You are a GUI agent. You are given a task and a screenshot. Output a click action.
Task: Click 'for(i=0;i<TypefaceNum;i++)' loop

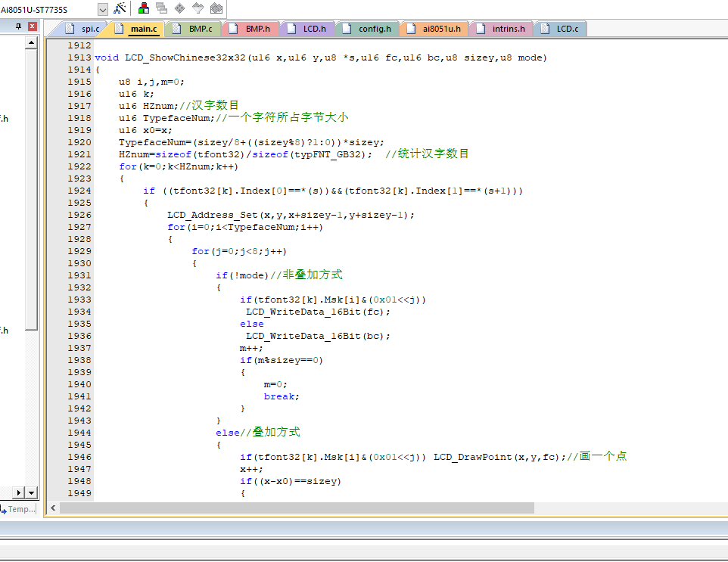click(x=245, y=227)
